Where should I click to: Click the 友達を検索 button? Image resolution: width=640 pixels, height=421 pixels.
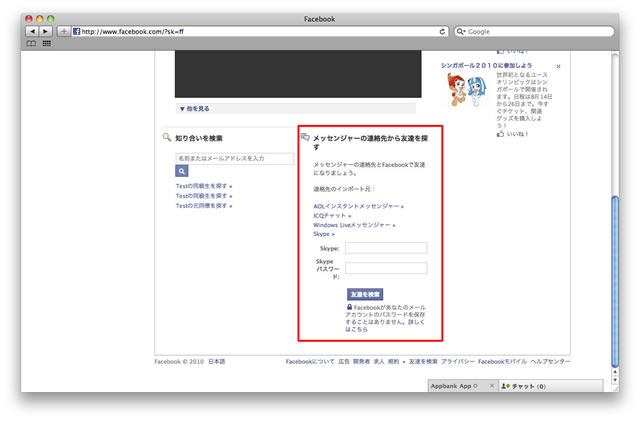coord(365,294)
